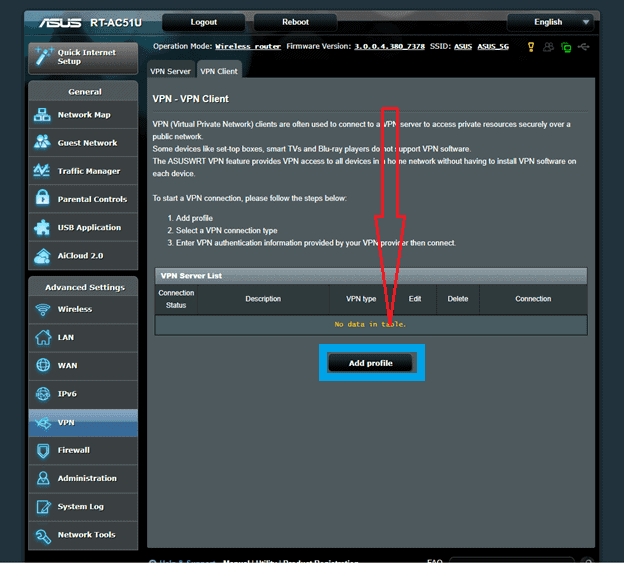This screenshot has width=624, height=565.
Task: Open USB Application page
Action: click(83, 227)
